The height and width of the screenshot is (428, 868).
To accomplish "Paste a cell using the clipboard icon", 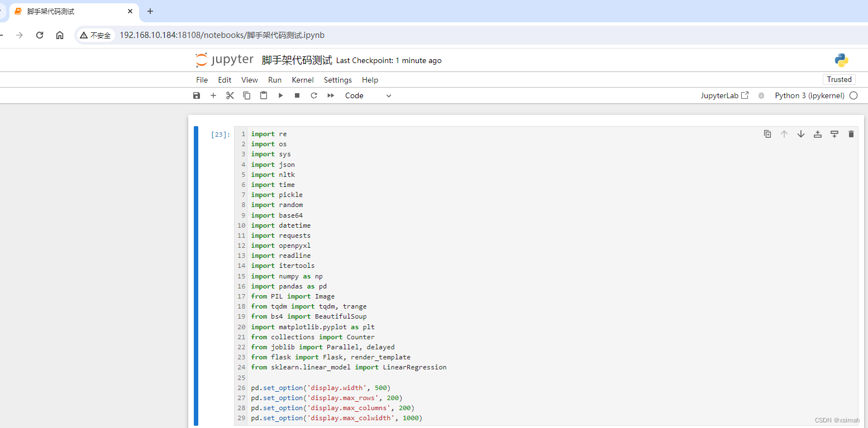I will point(264,95).
